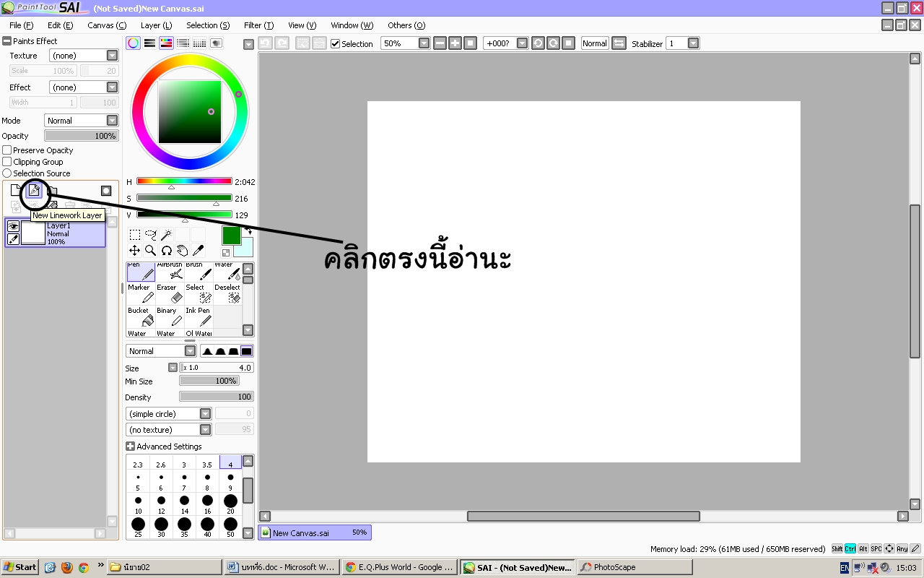The height and width of the screenshot is (578, 924).
Task: Zoom in with the plus button
Action: click(x=455, y=43)
